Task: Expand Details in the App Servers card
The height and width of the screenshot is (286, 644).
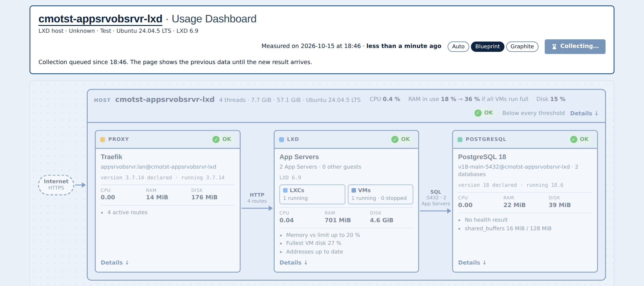Action: point(293,262)
